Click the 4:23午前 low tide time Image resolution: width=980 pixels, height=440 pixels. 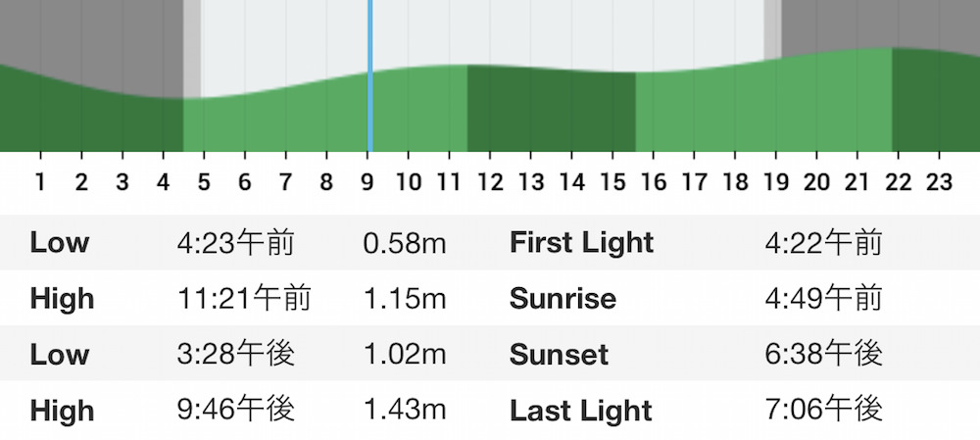tap(235, 242)
